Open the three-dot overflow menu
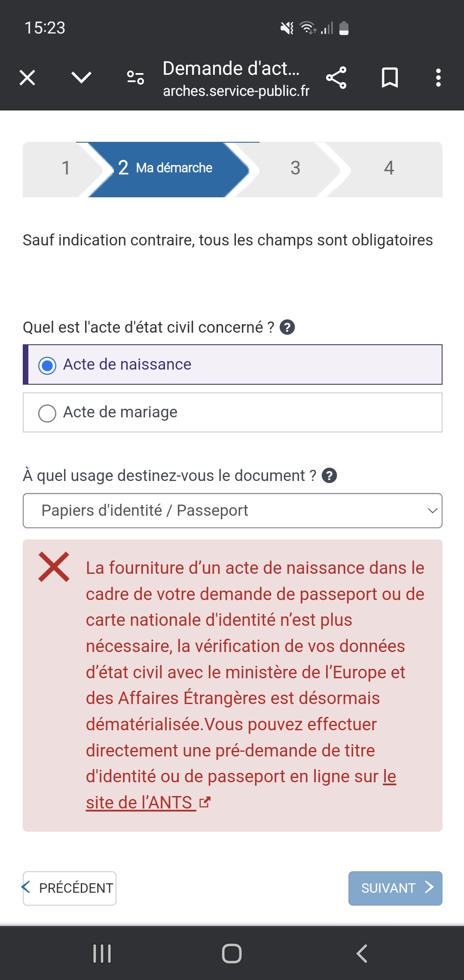The height and width of the screenshot is (980, 464). point(438,78)
